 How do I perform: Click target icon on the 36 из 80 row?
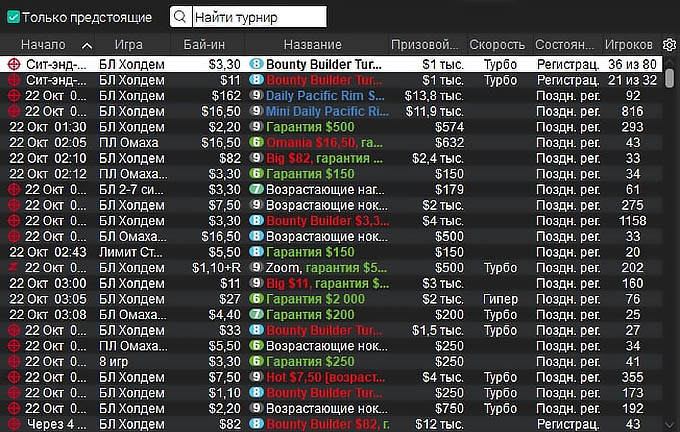click(x=14, y=64)
